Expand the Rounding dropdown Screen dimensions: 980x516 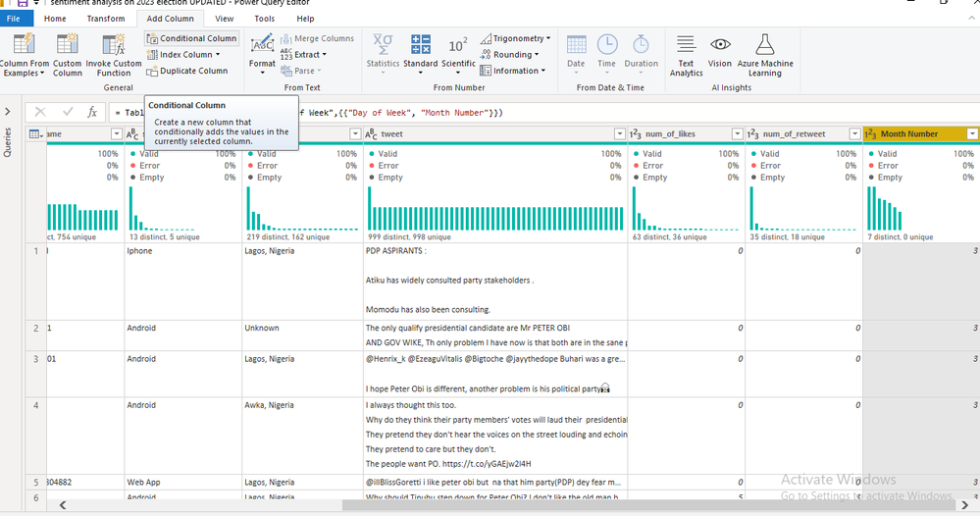pyautogui.click(x=509, y=54)
